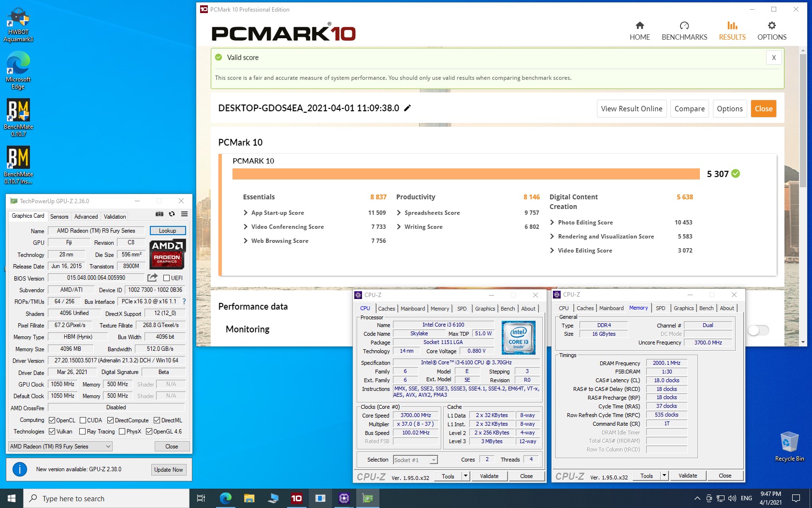Open the RESULTS section
Image resolution: width=812 pixels, height=508 pixels.
tap(732, 31)
